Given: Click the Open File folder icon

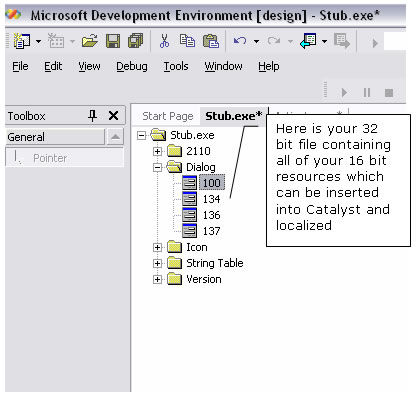Looking at the screenshot, I should [x=90, y=41].
